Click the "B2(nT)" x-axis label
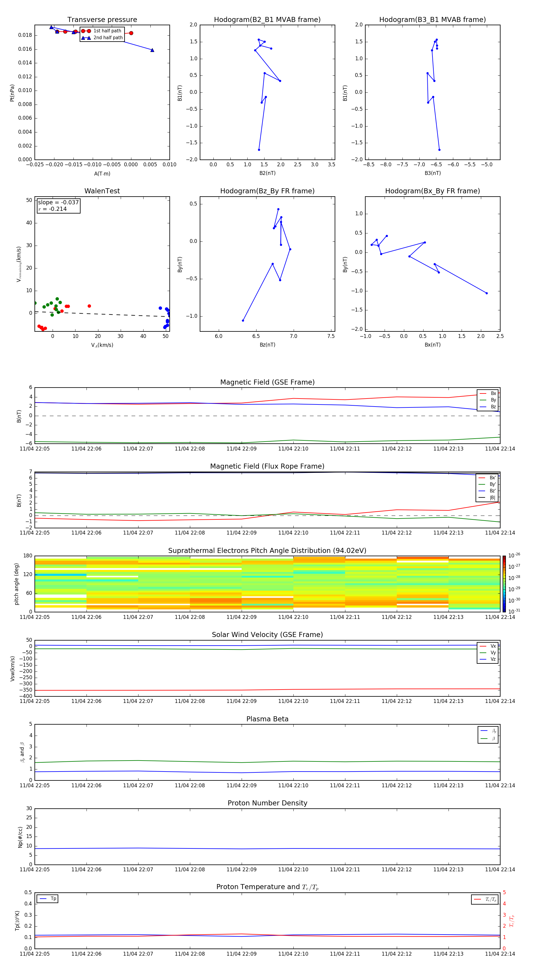The height and width of the screenshot is (980, 535). pyautogui.click(x=267, y=173)
